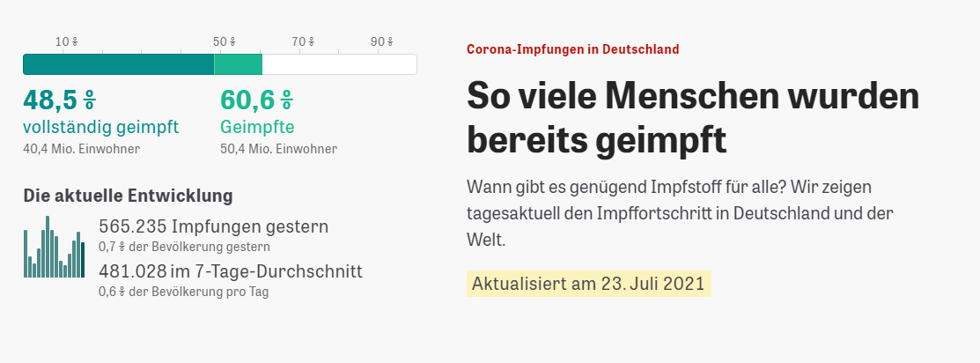
Task: Click the "Die aktuelle Entwicklung" heading
Action: coord(128,195)
